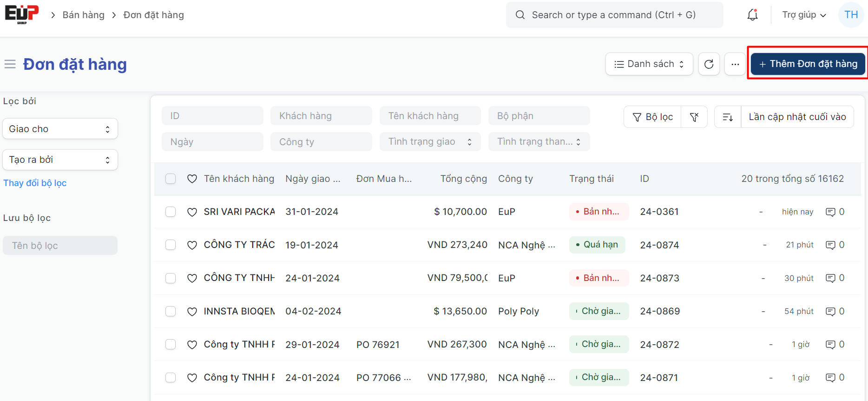
Task: Open the Tạo ra bởi dropdown
Action: [60, 160]
